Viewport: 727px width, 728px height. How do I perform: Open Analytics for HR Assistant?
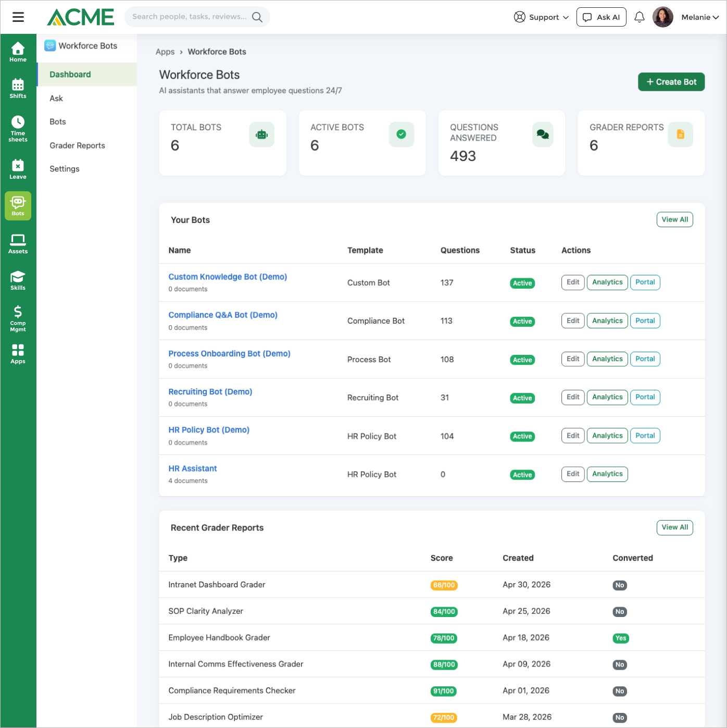(607, 474)
